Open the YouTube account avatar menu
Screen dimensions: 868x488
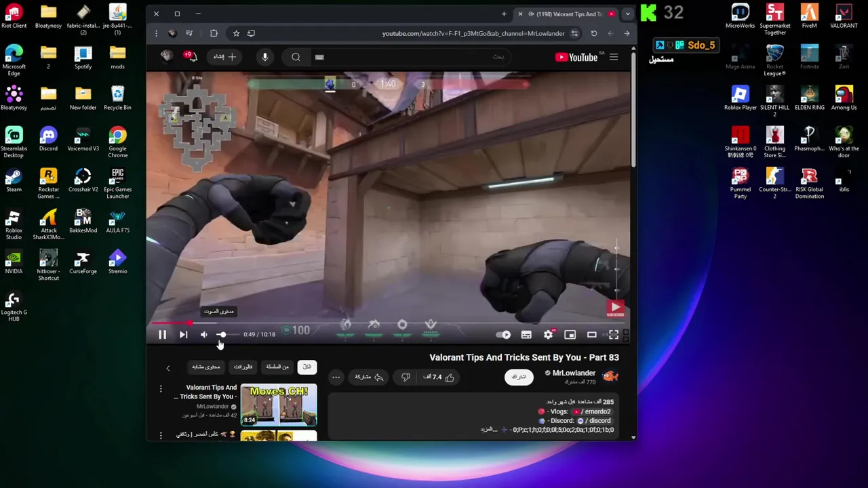[x=166, y=57]
